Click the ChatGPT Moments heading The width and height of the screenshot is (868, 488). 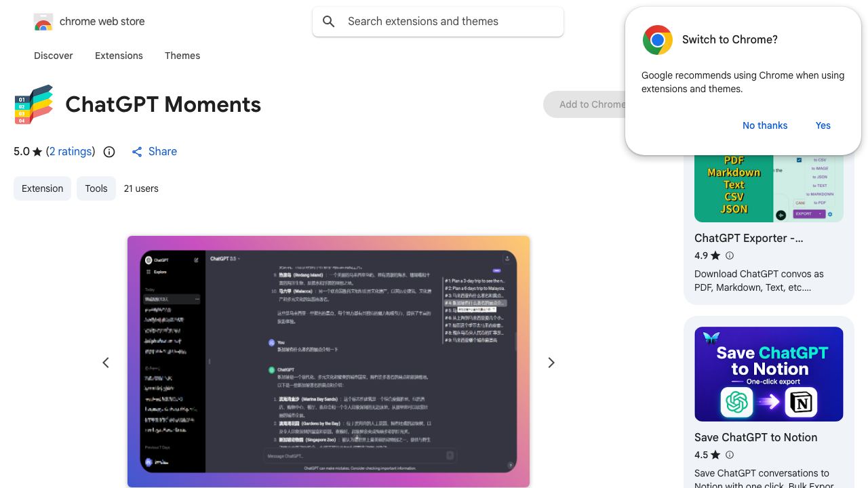coord(163,104)
